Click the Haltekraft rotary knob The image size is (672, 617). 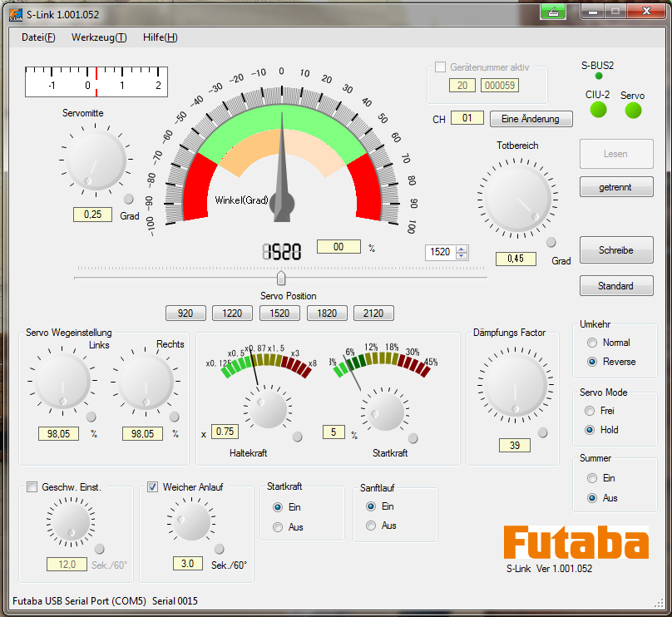pyautogui.click(x=269, y=409)
